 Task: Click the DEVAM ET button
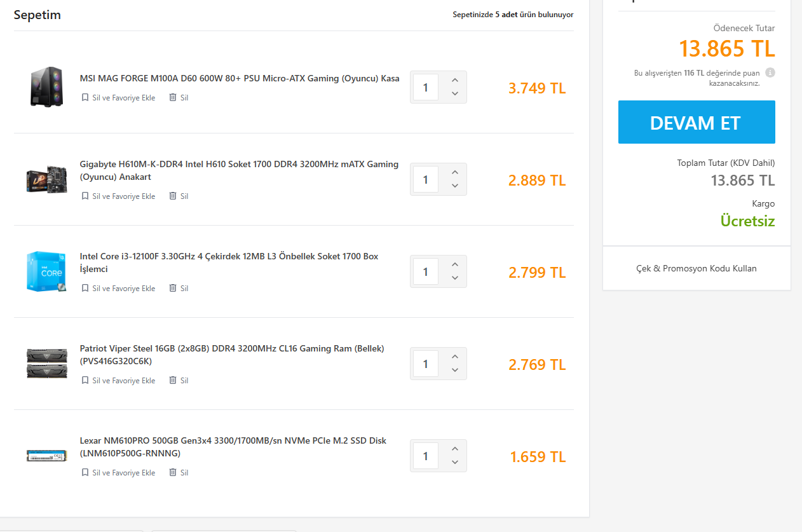click(697, 122)
